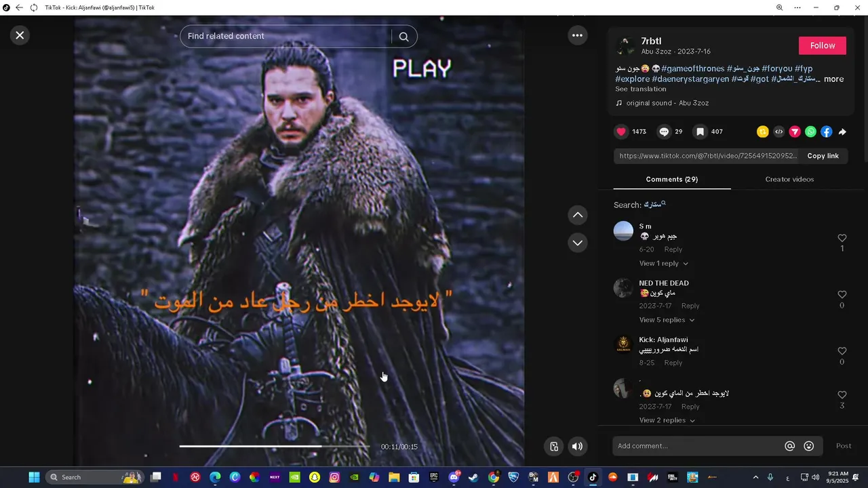The height and width of the screenshot is (488, 868).
Task: Follow the 7rbtl account
Action: [x=823, y=45]
